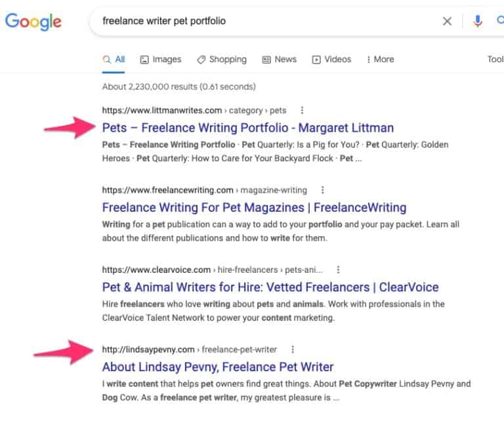
Task: Switch to the Images tab
Action: (x=161, y=60)
